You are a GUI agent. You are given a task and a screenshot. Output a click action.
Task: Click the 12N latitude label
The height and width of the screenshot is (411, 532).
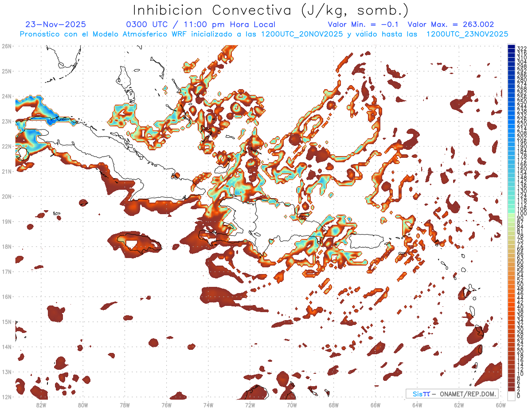click(x=6, y=397)
